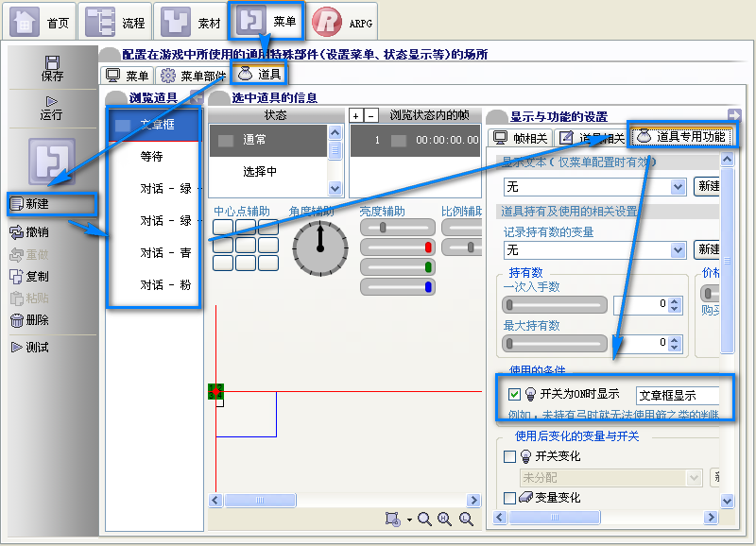The height and width of the screenshot is (546, 756).
Task: Click the 撤销 undo icon
Action: pyautogui.click(x=16, y=232)
